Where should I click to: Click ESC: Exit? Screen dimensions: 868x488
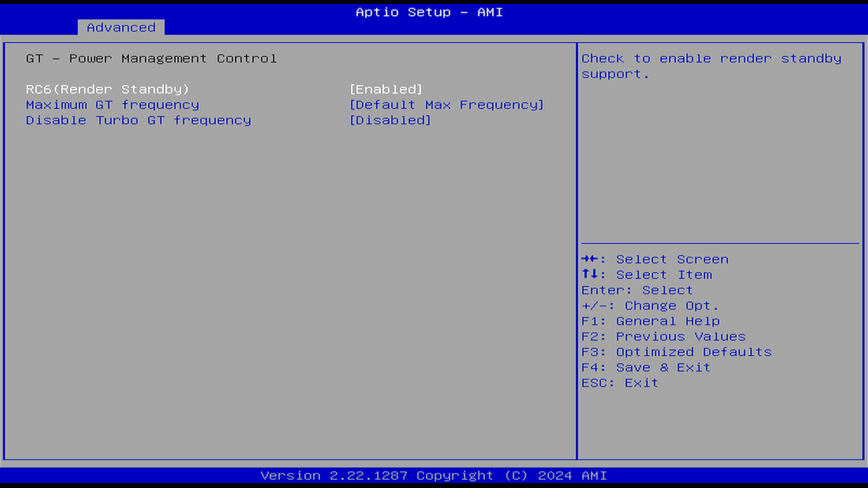coord(620,383)
